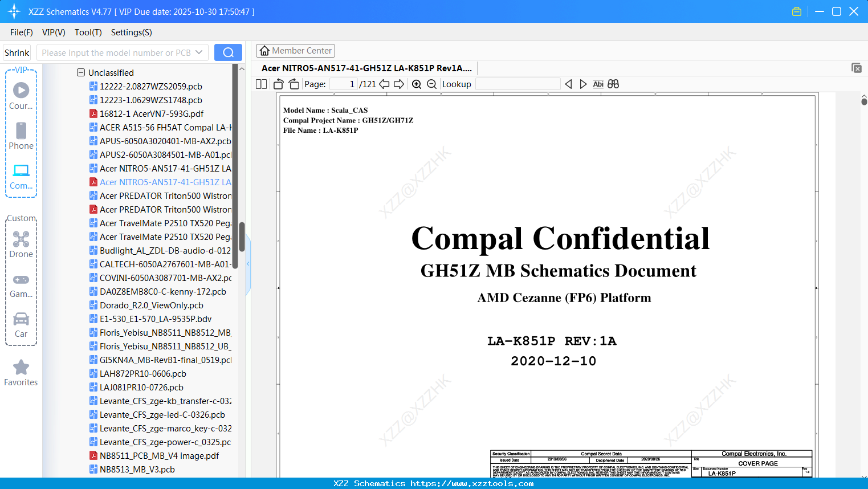Go to next page arrow
Viewport: 868px width, 489px height.
(x=399, y=84)
